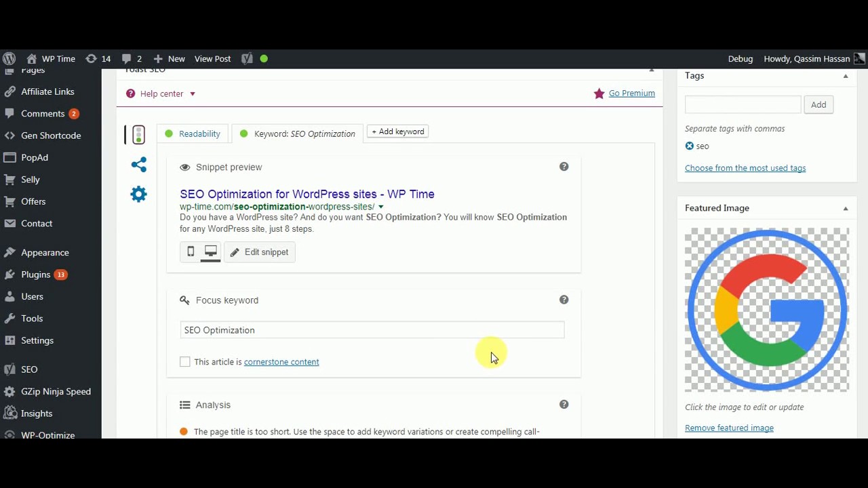This screenshot has height=488, width=868.
Task: Open the Yoast SEO icon in admin bar
Action: pos(247,59)
